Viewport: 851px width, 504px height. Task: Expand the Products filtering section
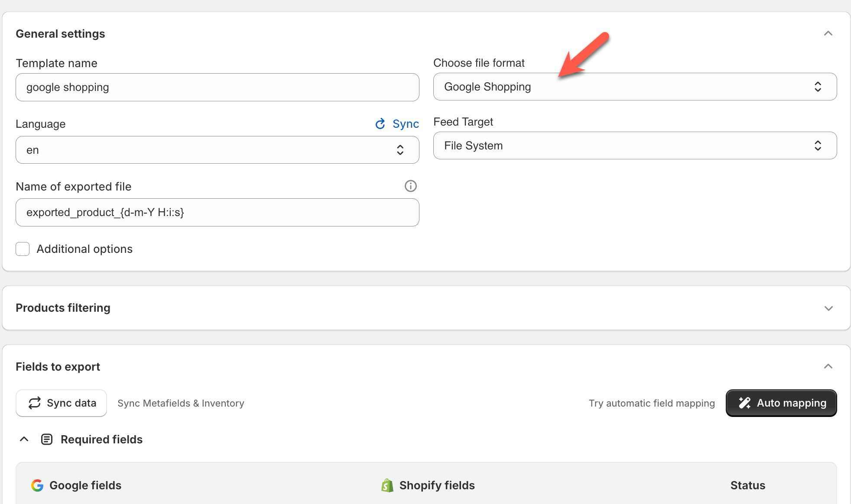coord(828,308)
